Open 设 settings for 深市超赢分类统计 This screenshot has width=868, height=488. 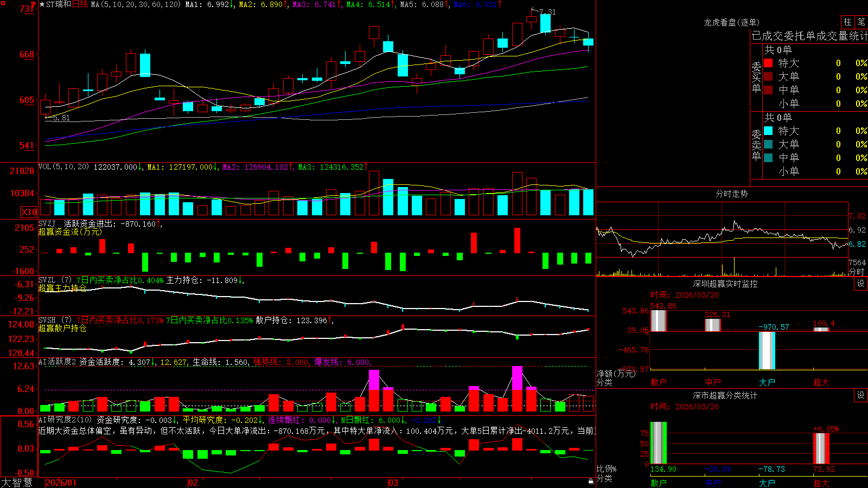pos(861,395)
